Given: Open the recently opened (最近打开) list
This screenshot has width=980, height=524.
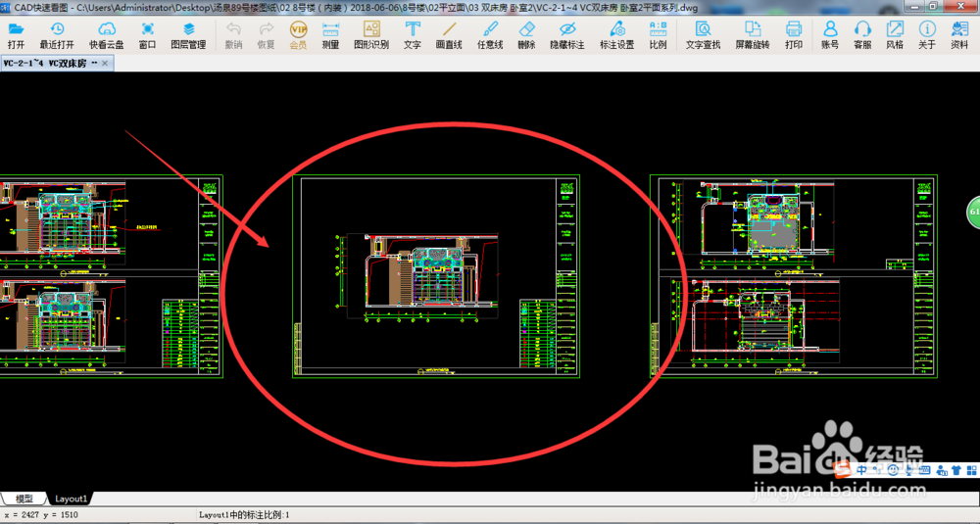Looking at the screenshot, I should (57, 34).
